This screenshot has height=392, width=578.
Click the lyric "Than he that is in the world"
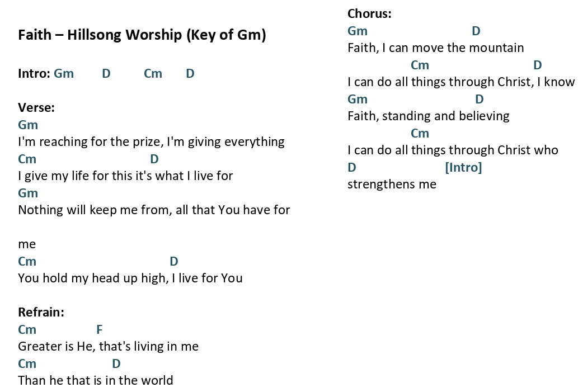[x=96, y=380]
